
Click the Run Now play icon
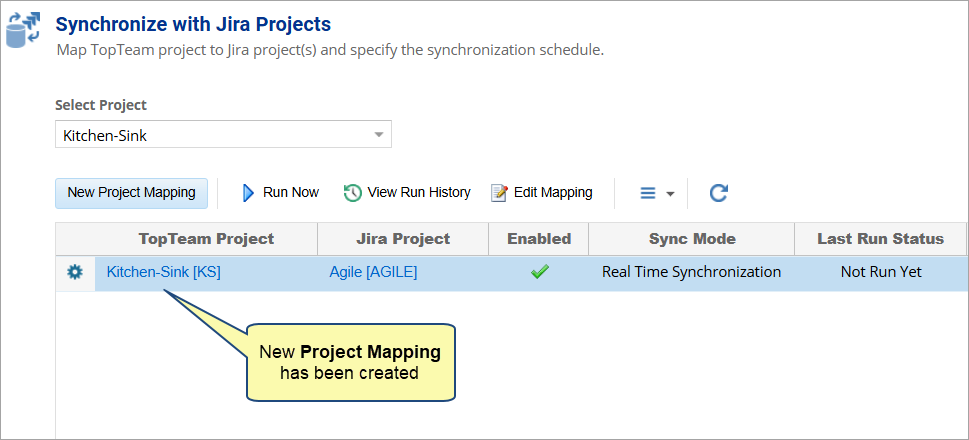(249, 193)
